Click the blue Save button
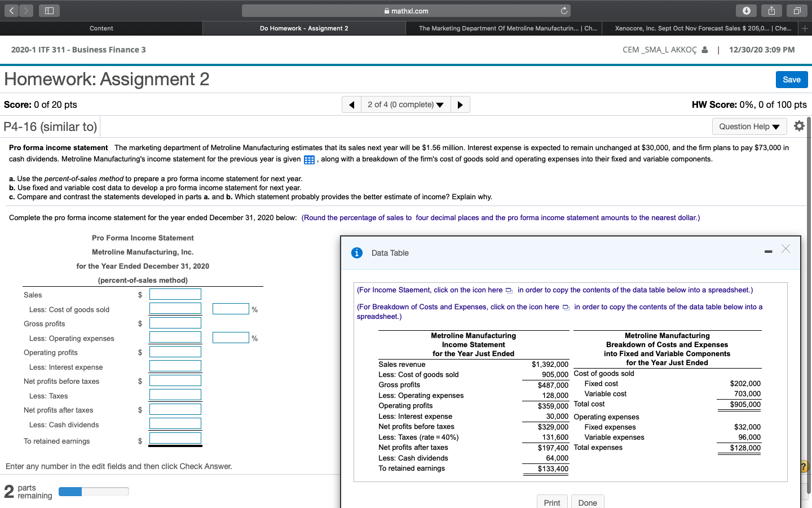 click(x=792, y=80)
